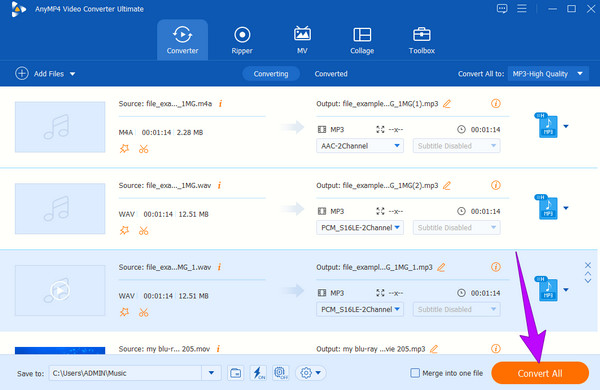Open the Convert All to MP3-High Quality dropdown

click(548, 74)
